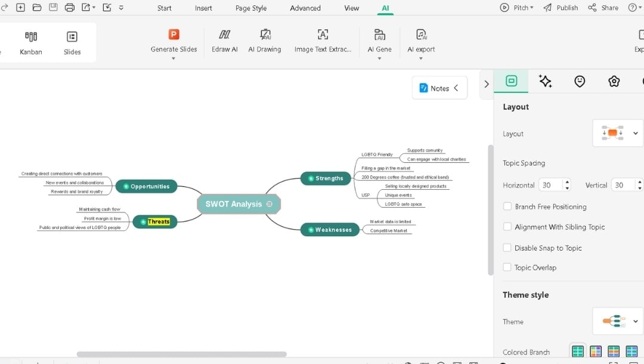Click the export icon in top toolbar
The image size is (644, 364).
click(86, 7)
